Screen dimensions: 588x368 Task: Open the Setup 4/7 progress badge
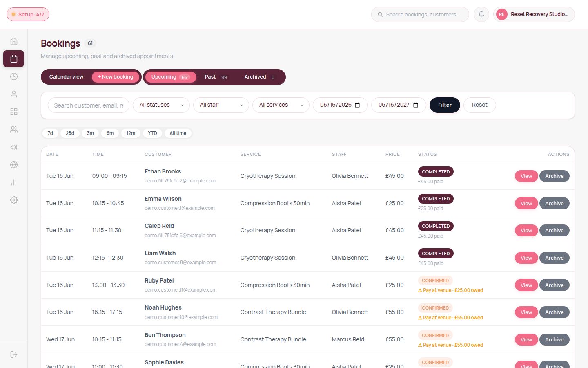tap(28, 14)
